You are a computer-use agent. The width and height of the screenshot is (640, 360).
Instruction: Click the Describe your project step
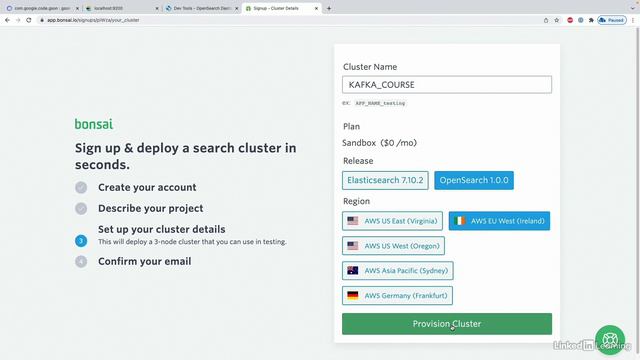coord(151,208)
